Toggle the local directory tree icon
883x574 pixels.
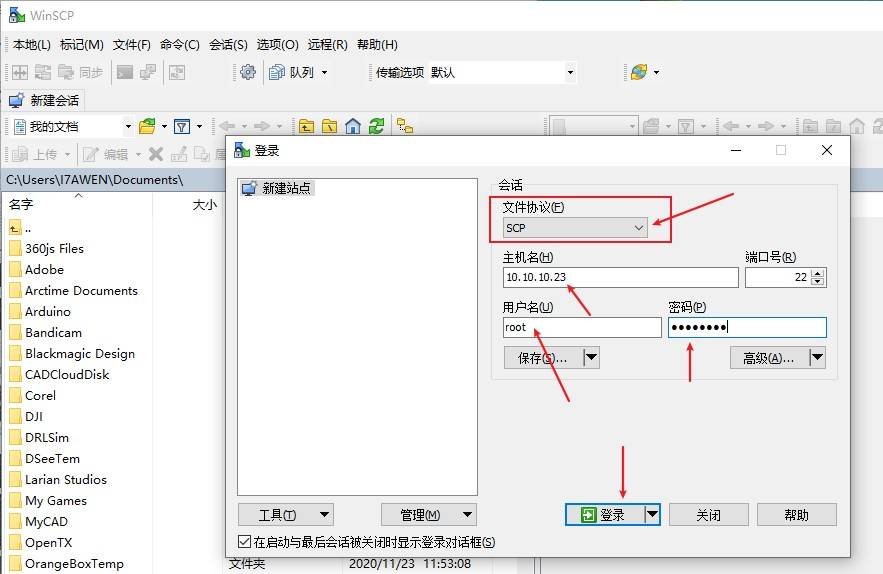coord(405,126)
